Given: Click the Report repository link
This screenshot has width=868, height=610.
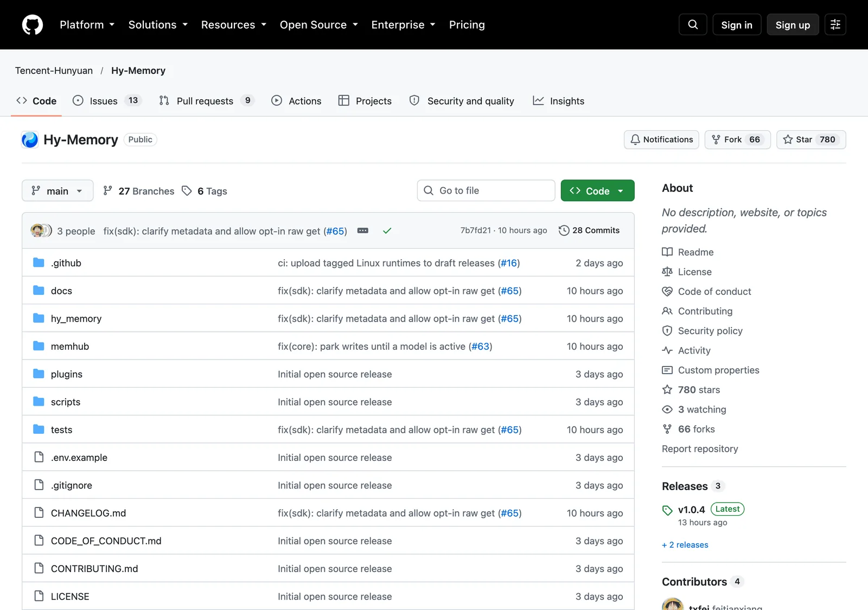Looking at the screenshot, I should (x=700, y=449).
